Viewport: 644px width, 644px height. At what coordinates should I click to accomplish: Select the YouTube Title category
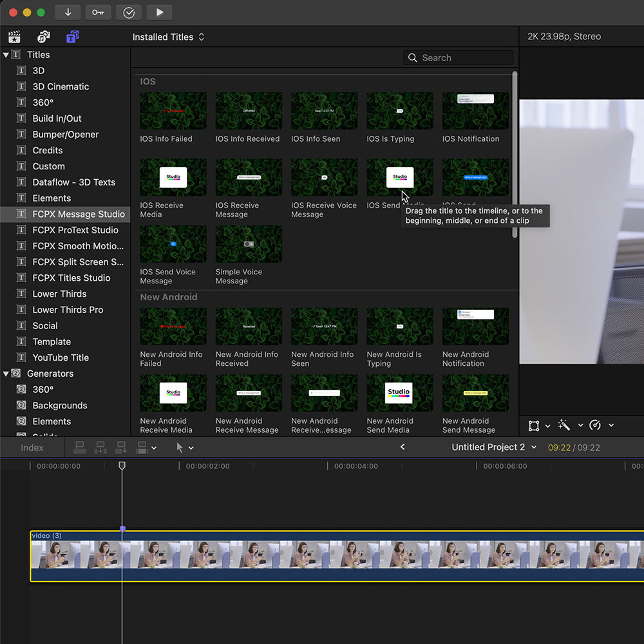61,357
